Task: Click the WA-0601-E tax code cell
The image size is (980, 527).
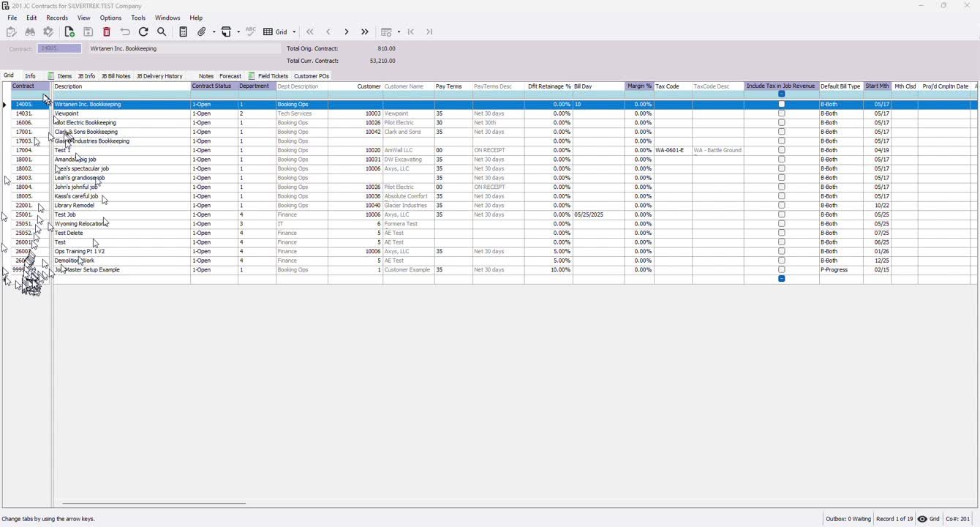Action: [x=673, y=151]
